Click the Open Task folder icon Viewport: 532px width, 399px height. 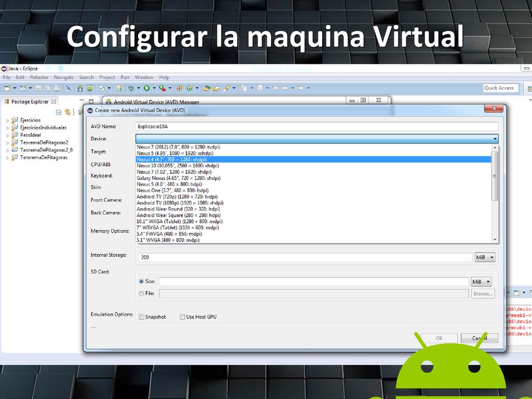216,88
